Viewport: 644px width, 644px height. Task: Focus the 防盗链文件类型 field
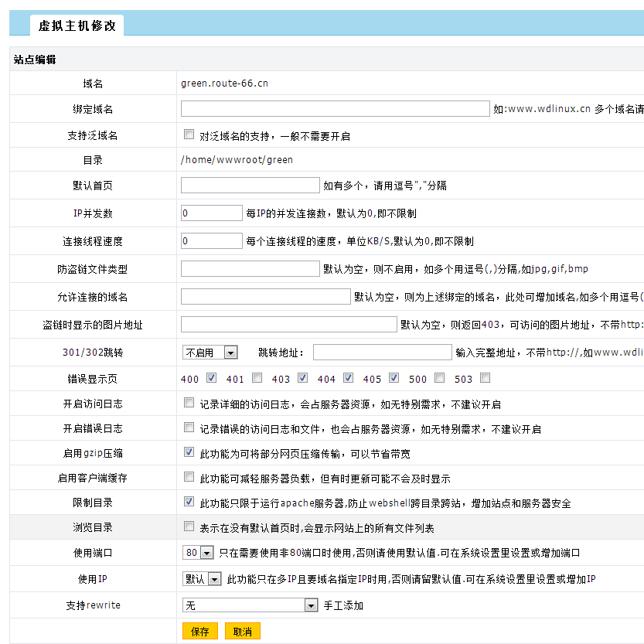coord(250,269)
